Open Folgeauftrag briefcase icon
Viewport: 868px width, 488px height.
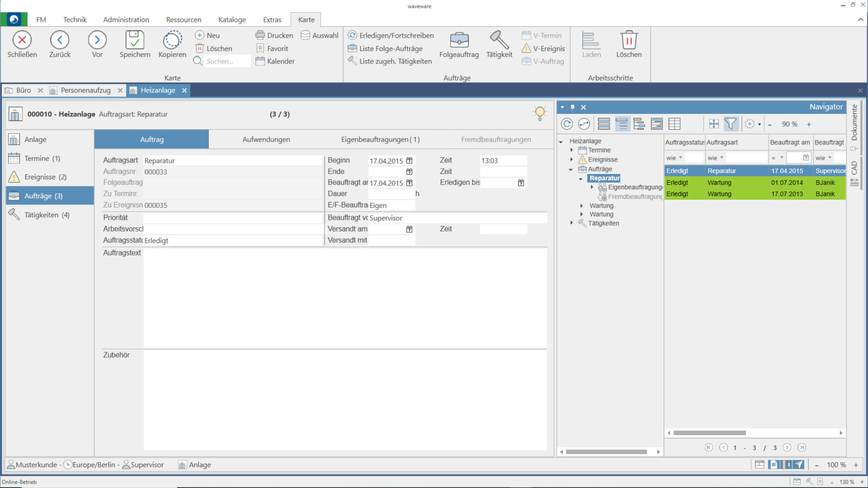coord(459,40)
